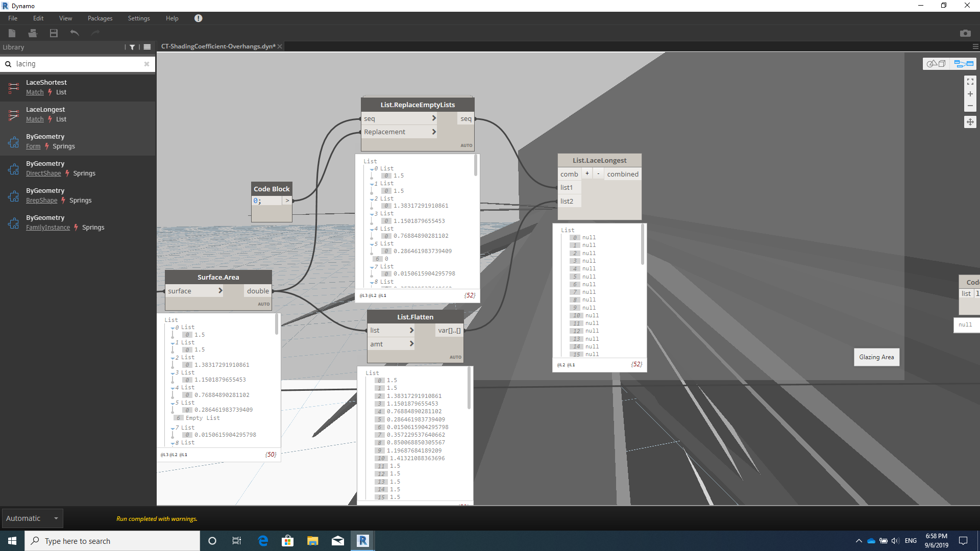Click the notification exclamation icon in the menu bar

(x=199, y=18)
